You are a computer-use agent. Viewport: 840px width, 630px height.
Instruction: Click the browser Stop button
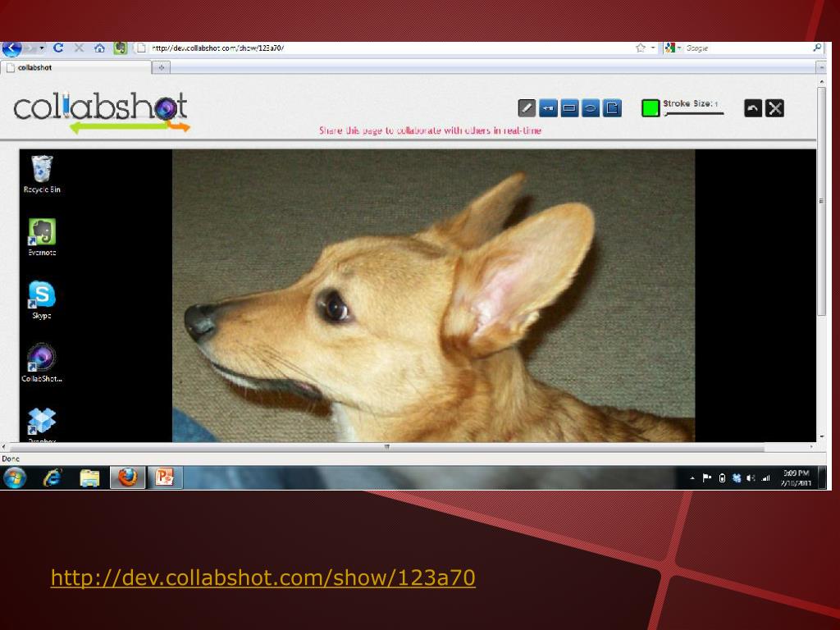79,48
